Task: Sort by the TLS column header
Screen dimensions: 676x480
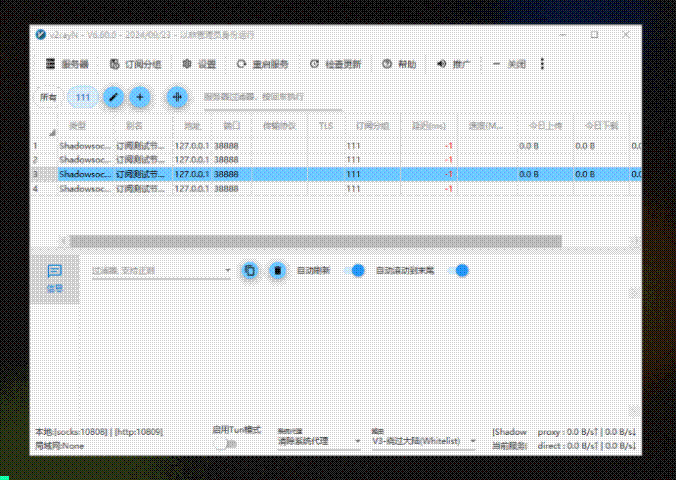Action: [326, 126]
